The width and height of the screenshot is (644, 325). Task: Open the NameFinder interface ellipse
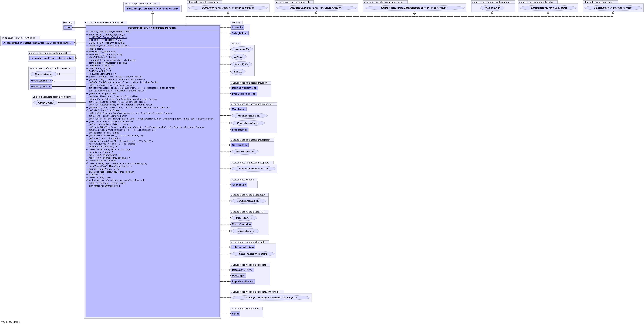[x=613, y=8]
